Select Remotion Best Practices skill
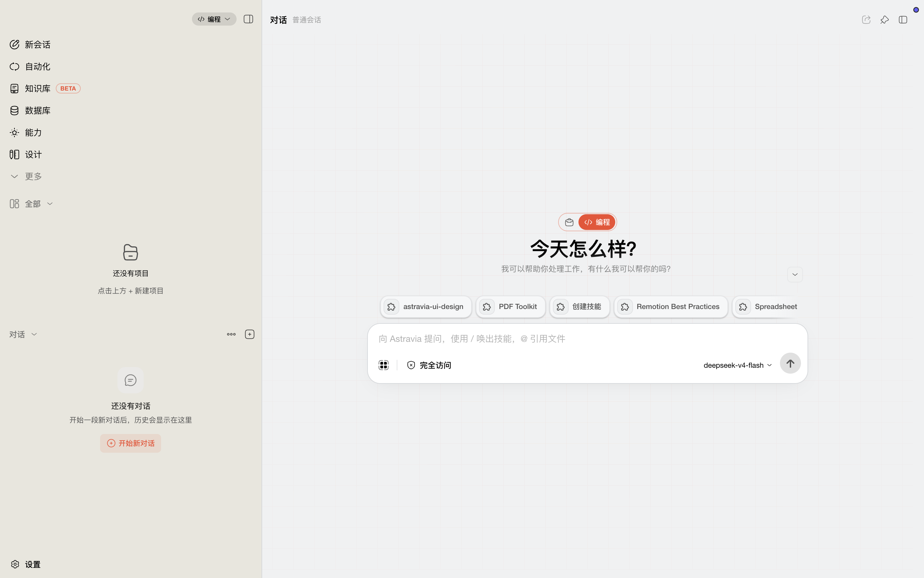This screenshot has width=924, height=578. pos(671,307)
